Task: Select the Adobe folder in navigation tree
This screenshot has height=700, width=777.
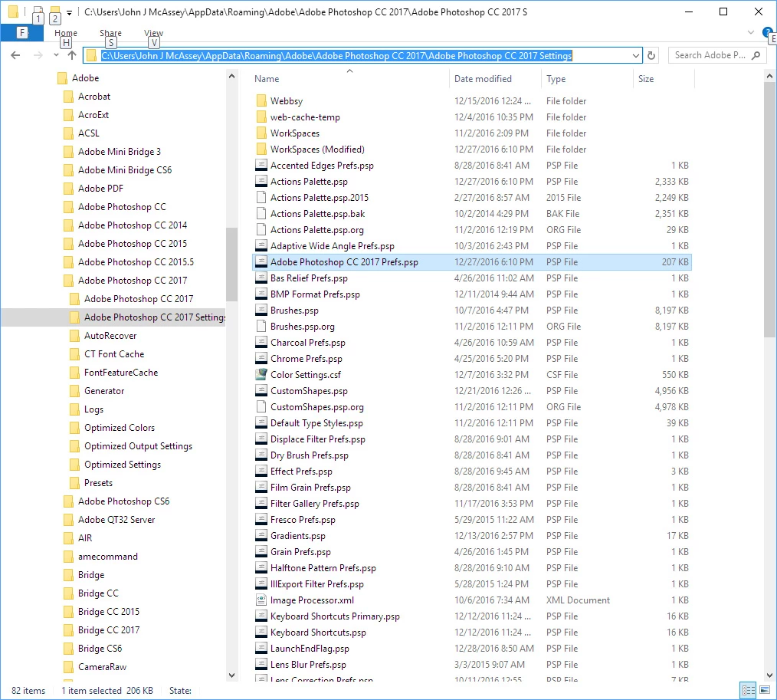Action: click(x=85, y=78)
